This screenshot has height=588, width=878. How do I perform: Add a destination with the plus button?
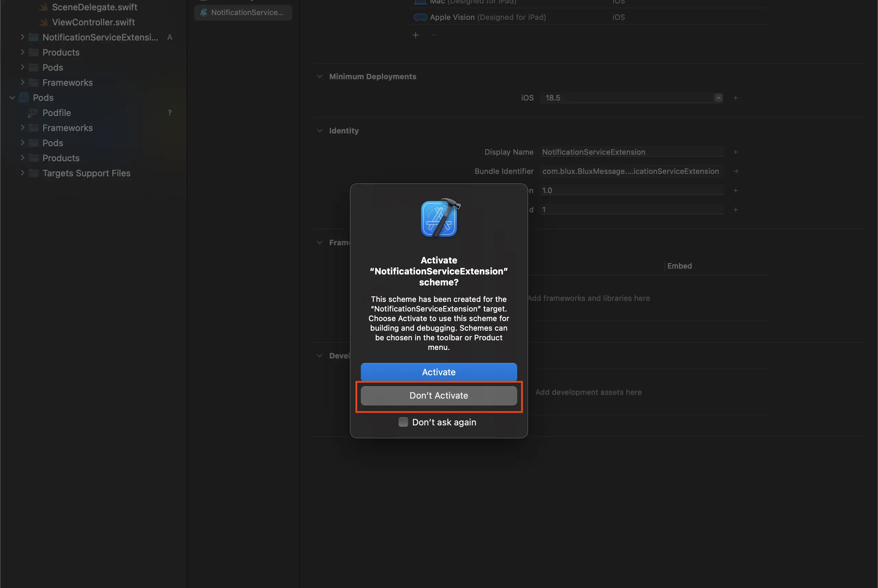coord(415,35)
